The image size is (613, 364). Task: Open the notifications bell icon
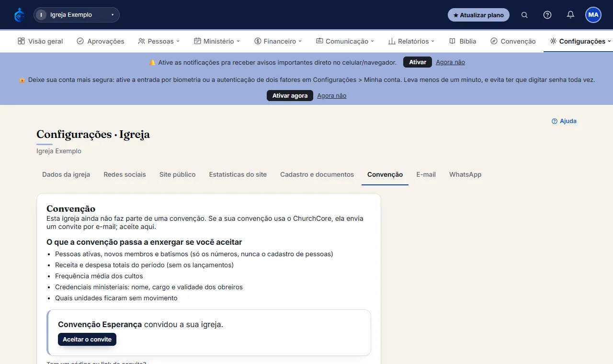tap(570, 15)
